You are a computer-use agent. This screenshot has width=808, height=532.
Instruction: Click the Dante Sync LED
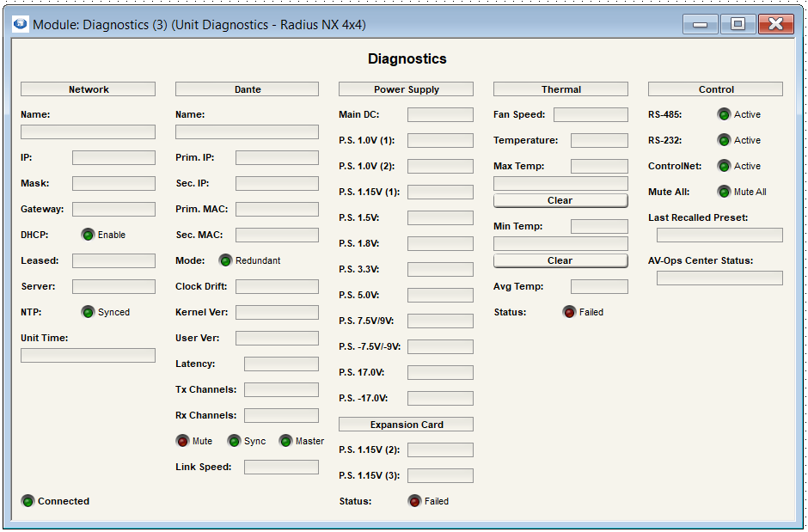[234, 442]
